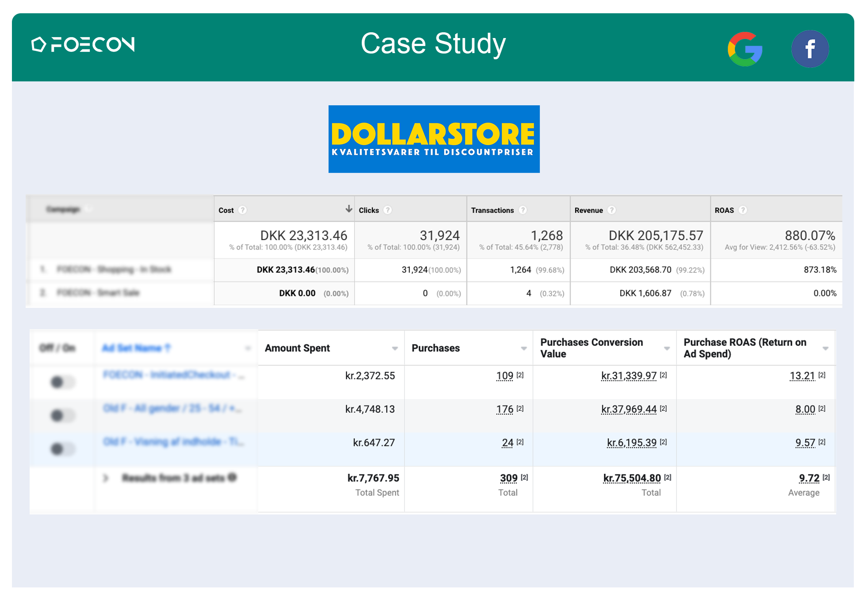Click the kr.7,767.95 total spent cell
The width and height of the screenshot is (868, 606).
(x=373, y=478)
